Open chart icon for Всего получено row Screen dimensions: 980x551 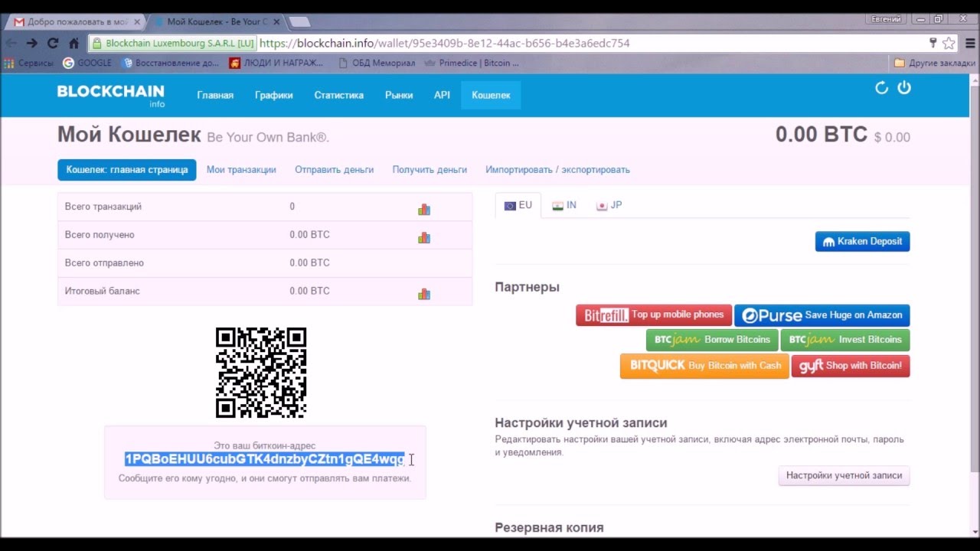(x=424, y=237)
